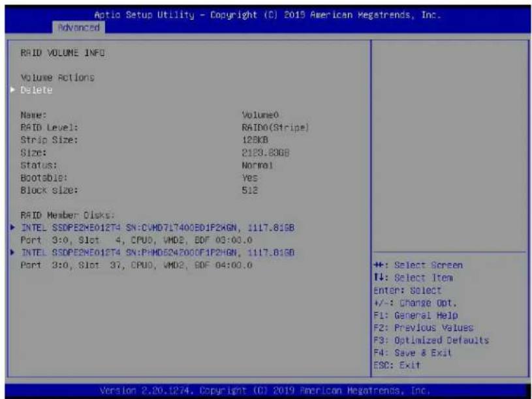Click the arrow beside Delete
Viewport: 532px width, 399px height.
tap(13, 90)
